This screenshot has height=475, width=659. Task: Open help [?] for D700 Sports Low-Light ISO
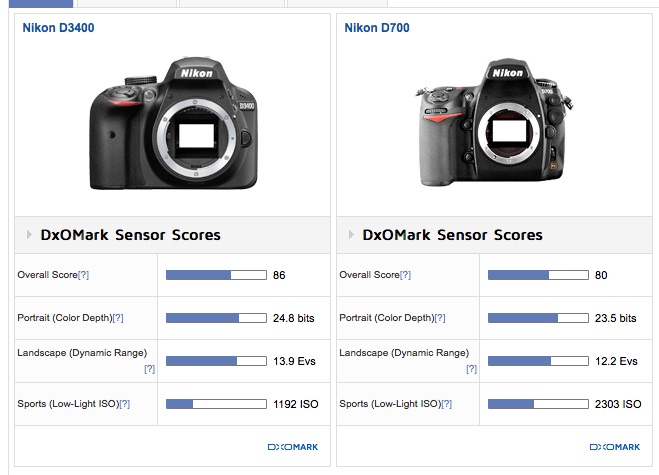pos(447,404)
